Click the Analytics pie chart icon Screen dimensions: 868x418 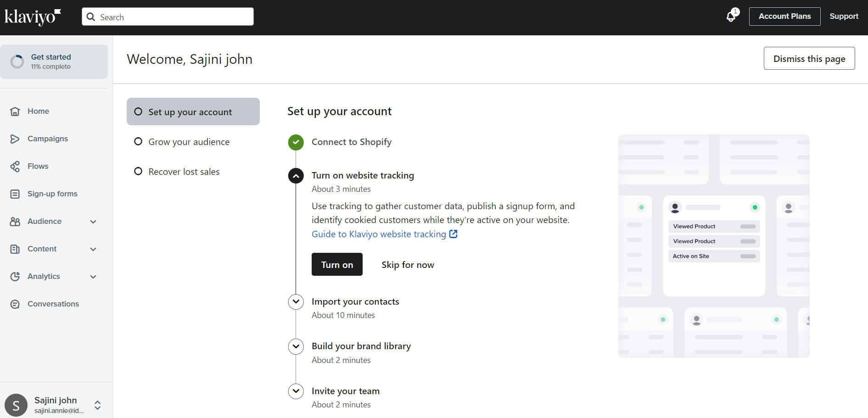pos(15,277)
